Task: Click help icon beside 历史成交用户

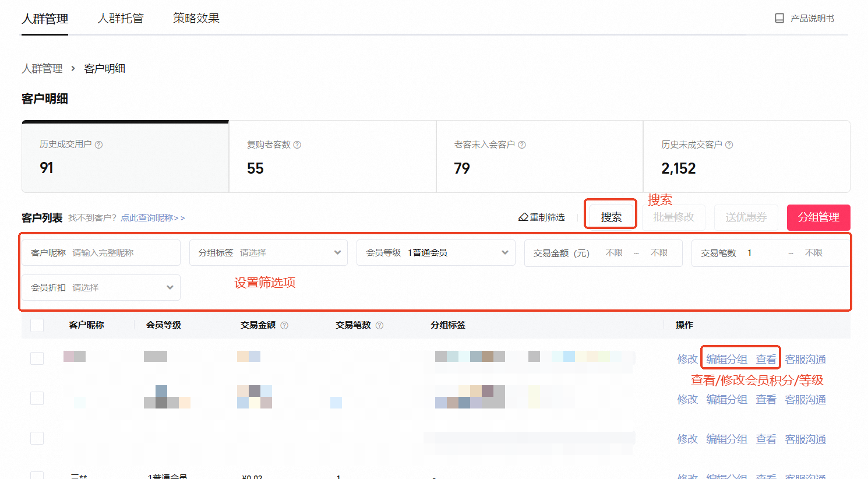Action: [x=98, y=145]
